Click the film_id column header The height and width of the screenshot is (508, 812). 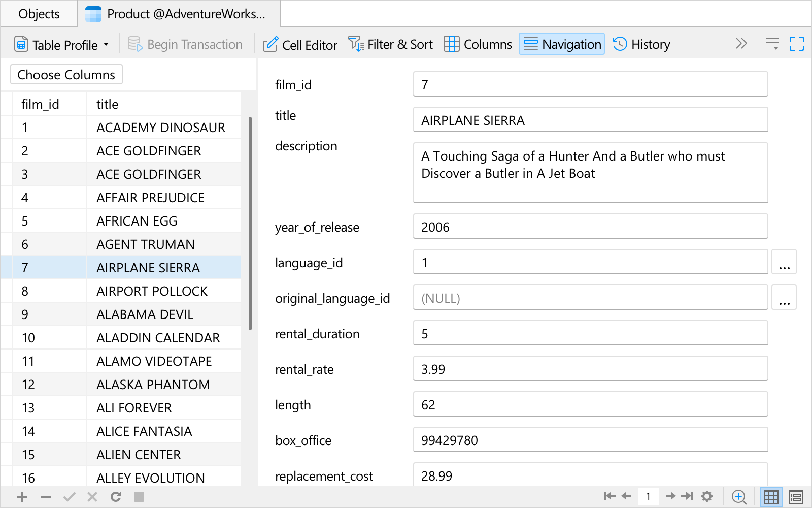pyautogui.click(x=50, y=104)
